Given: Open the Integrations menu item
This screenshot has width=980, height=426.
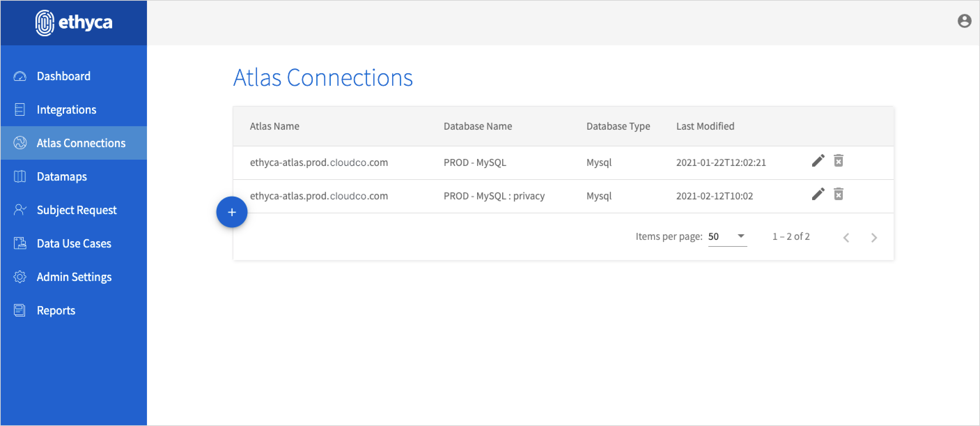Looking at the screenshot, I should coord(66,110).
